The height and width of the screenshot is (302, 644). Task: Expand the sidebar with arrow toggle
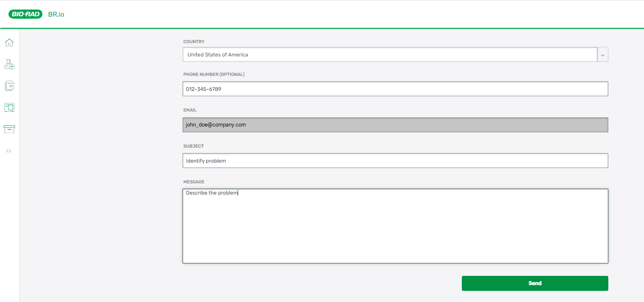[9, 151]
